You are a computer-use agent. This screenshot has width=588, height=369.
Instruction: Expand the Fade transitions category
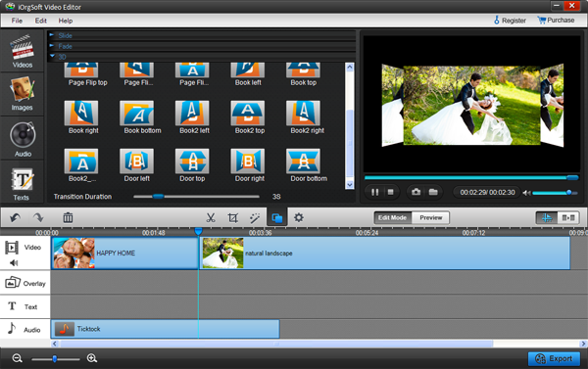[x=202, y=46]
